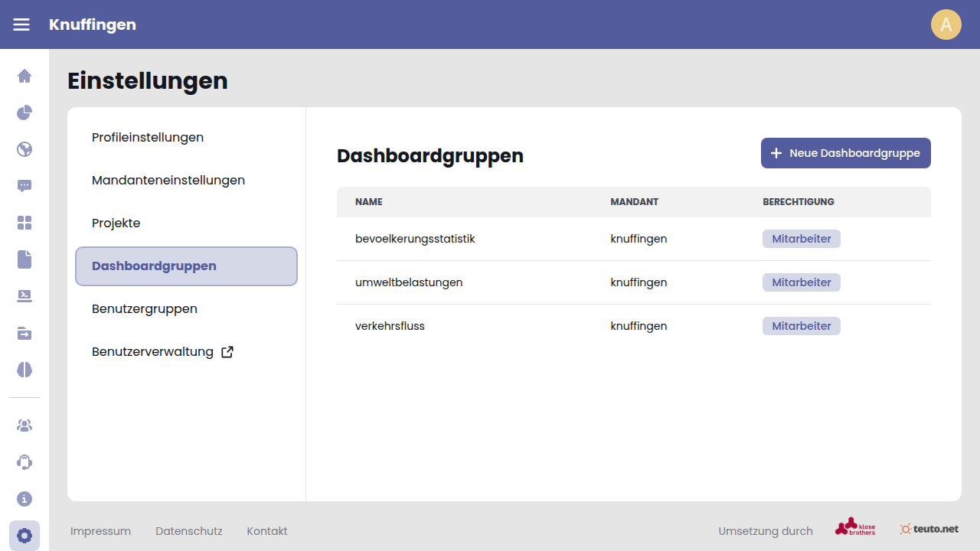Image resolution: width=980 pixels, height=551 pixels.
Task: Switch to Mandanteneinstellungen
Action: [x=168, y=181]
